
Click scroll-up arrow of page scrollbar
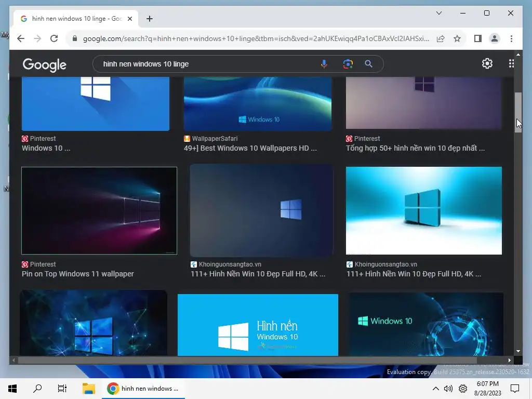518,54
